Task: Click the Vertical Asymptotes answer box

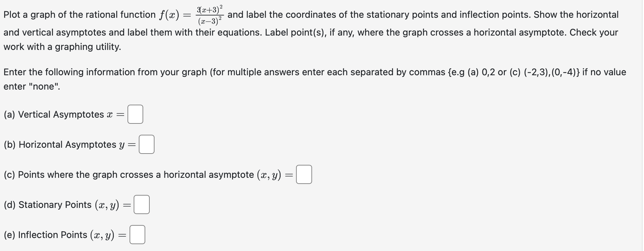Action: 135,115
